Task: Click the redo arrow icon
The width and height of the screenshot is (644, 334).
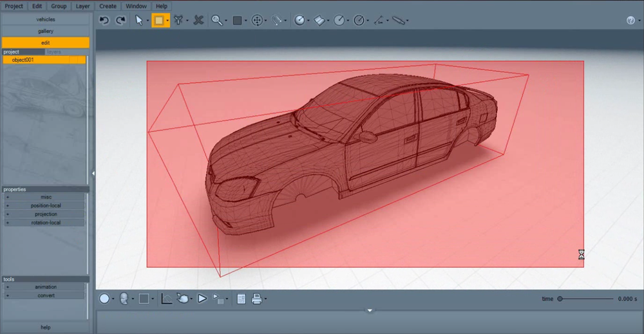Action: [120, 20]
